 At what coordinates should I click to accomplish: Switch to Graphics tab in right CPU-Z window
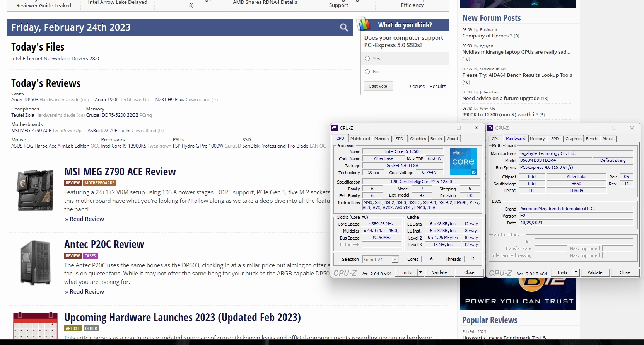(574, 139)
